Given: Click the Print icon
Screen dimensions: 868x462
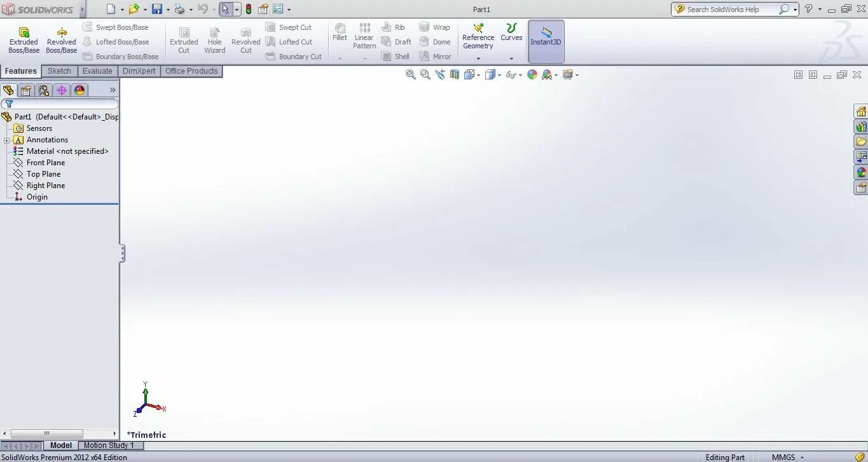Looking at the screenshot, I should [x=179, y=9].
